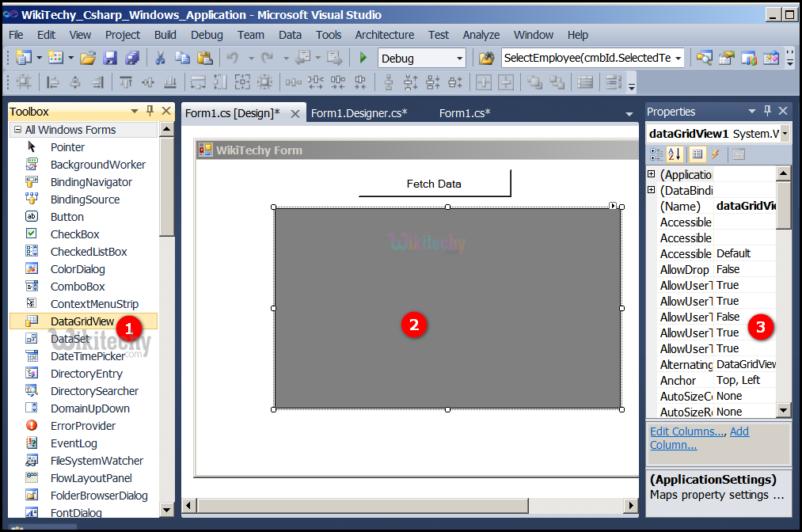Switch to the Form1.Designer.cs* tab
Screen dimensions: 802x532
pyautogui.click(x=359, y=113)
